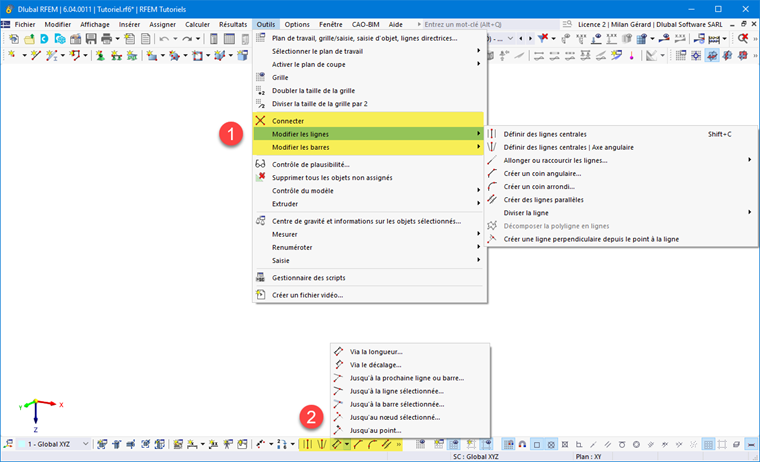Viewport: 760px width, 462px height.
Task: Click Créer un fichier vidéo...
Action: click(307, 295)
